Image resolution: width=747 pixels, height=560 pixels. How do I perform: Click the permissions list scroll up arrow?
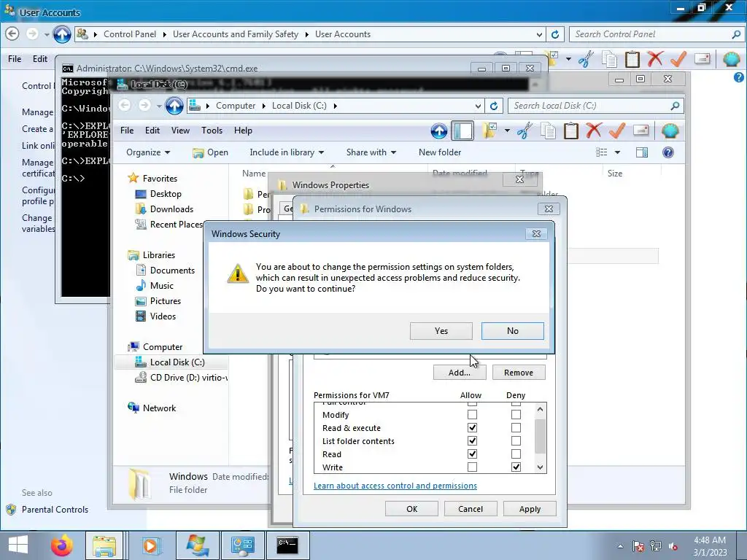click(x=540, y=409)
